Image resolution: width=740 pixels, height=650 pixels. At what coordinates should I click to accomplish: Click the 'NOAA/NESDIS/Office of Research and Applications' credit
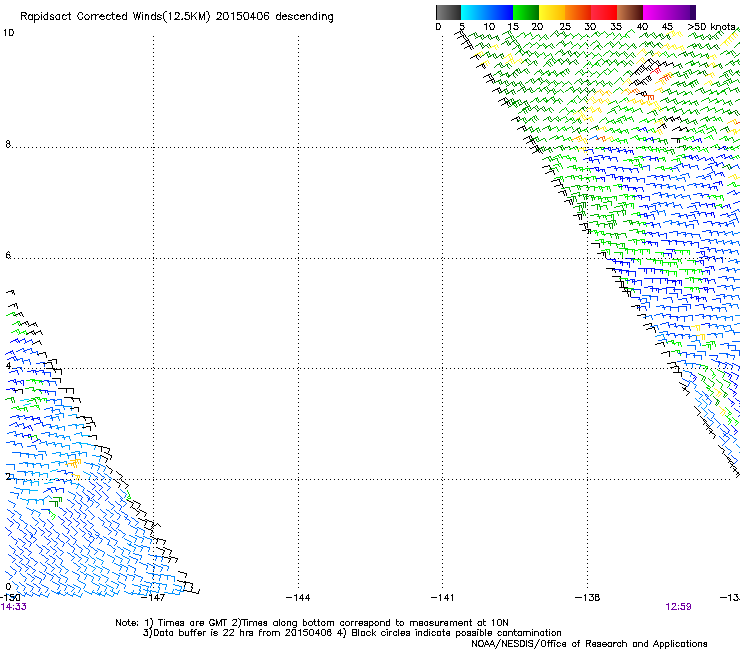tap(589, 644)
